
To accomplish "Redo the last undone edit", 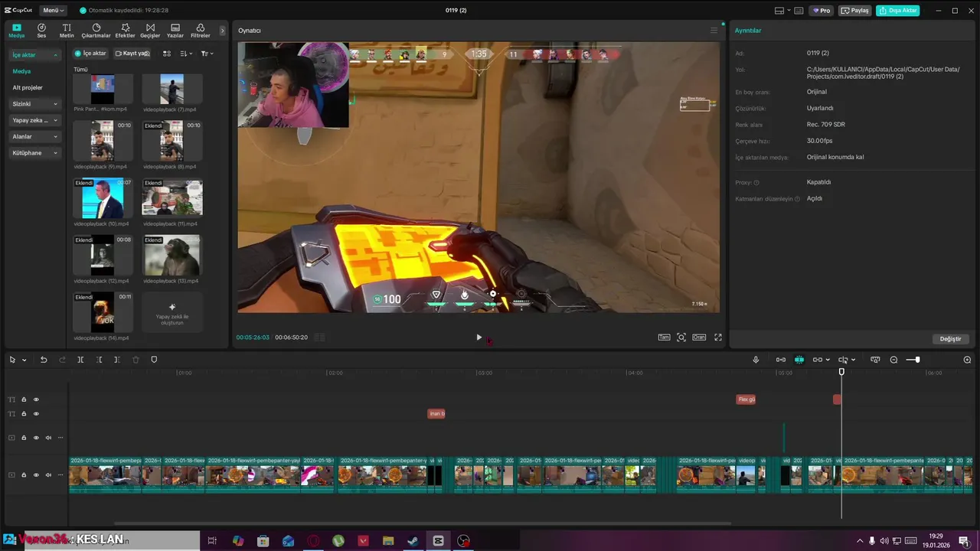I will pyautogui.click(x=62, y=360).
